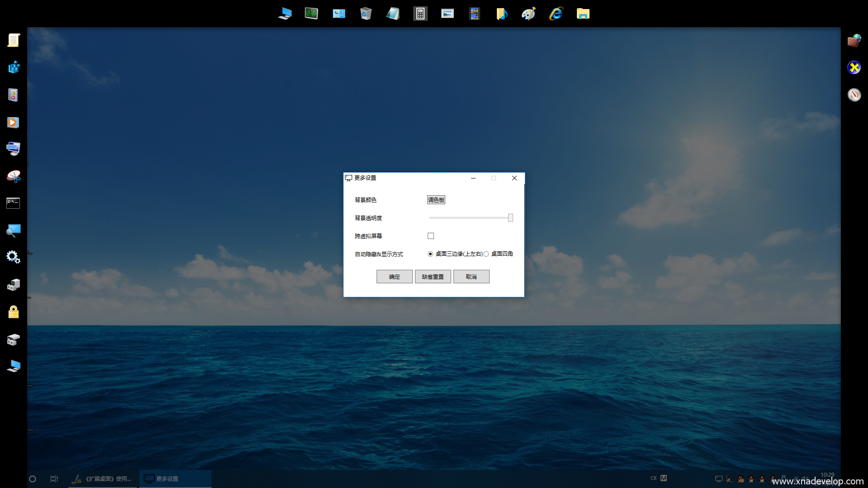
Task: Enable the 跨虚拟屏幕 checkbox
Action: [431, 236]
